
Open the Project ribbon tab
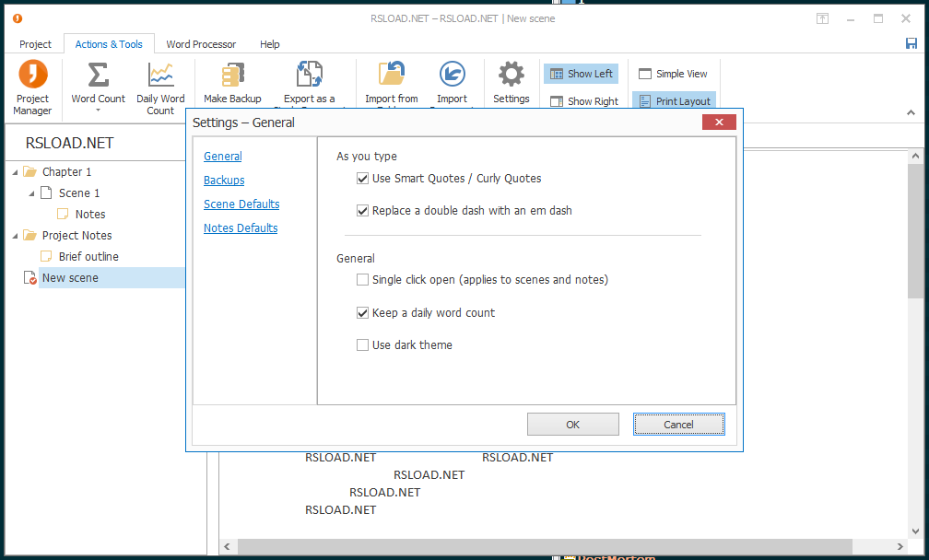point(35,44)
